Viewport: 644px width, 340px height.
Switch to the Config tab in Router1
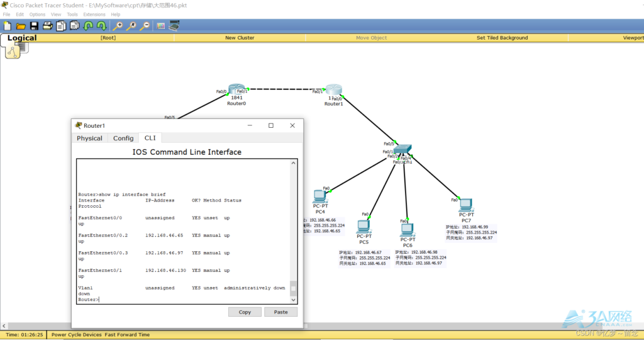coord(123,138)
